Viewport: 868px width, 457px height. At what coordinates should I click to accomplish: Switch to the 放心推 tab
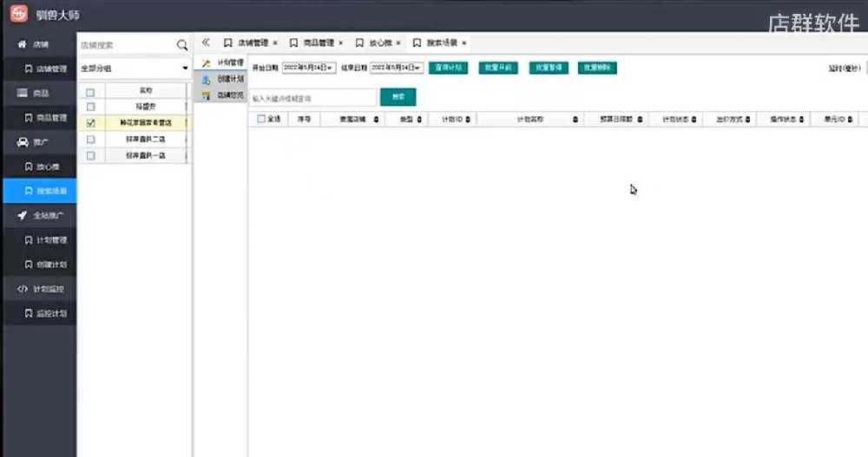(x=380, y=42)
